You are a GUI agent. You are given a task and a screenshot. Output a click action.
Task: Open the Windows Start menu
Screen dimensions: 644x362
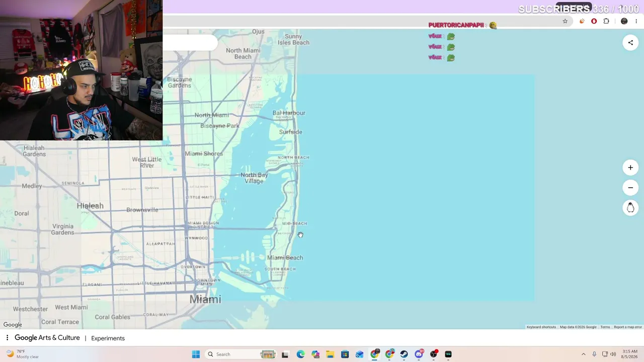point(196,354)
